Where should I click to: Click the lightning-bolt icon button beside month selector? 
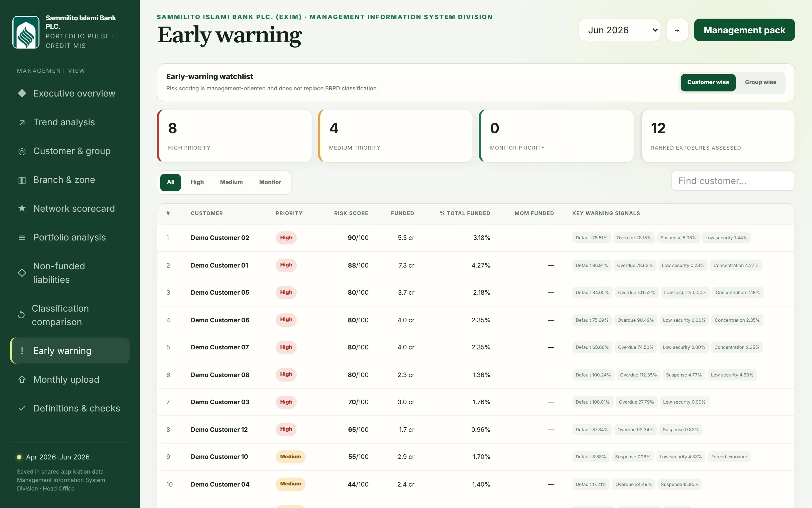pos(677,30)
